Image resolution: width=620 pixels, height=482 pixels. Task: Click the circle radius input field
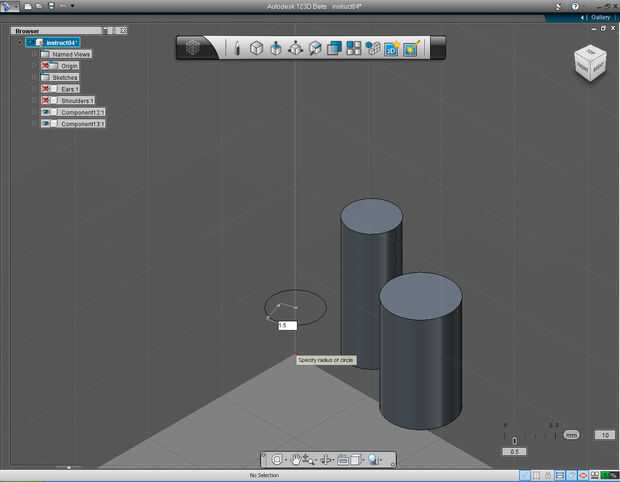point(287,326)
